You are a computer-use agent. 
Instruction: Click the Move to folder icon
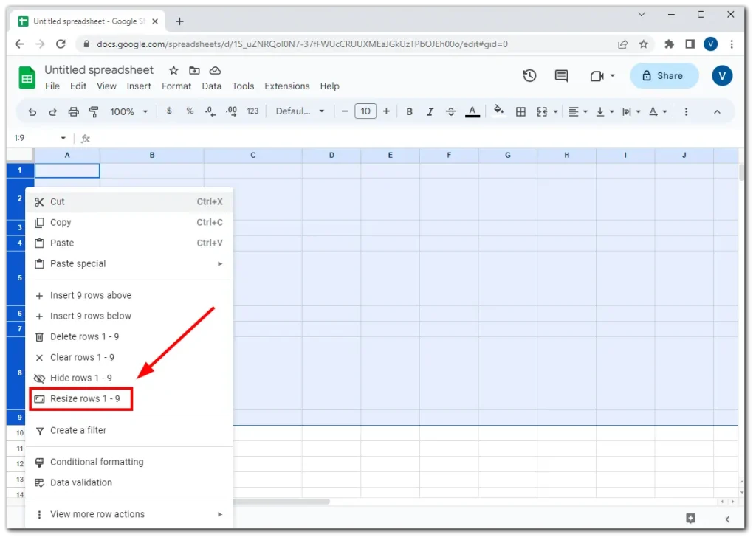point(194,71)
